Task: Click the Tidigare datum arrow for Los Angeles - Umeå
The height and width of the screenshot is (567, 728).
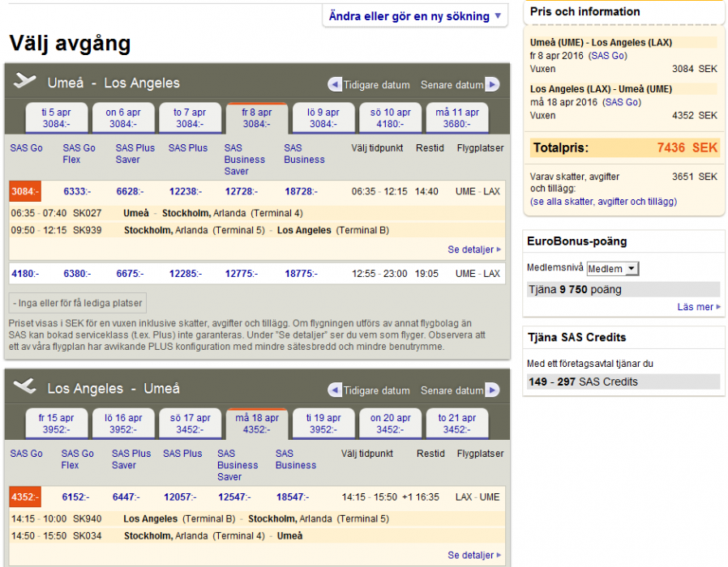Action: (335, 390)
